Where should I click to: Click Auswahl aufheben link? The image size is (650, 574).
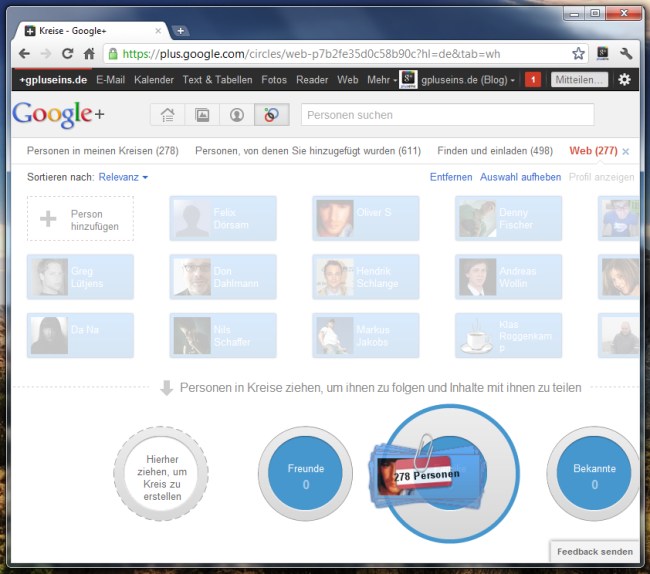click(520, 177)
